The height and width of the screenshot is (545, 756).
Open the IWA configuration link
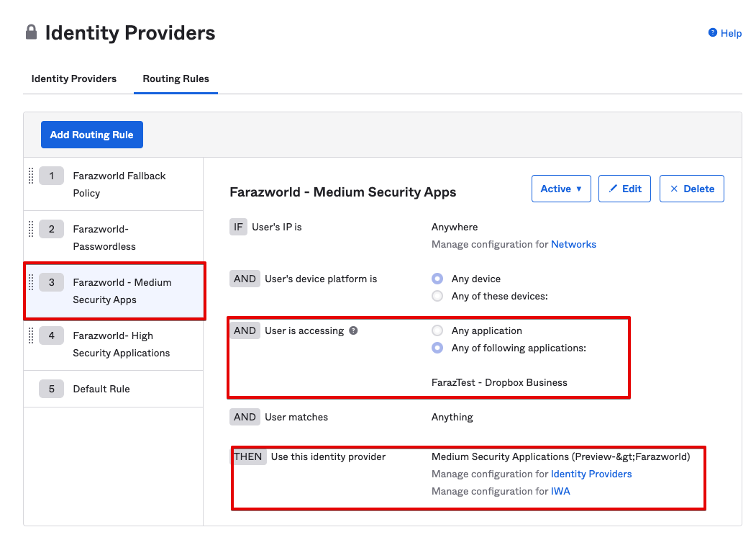point(560,491)
